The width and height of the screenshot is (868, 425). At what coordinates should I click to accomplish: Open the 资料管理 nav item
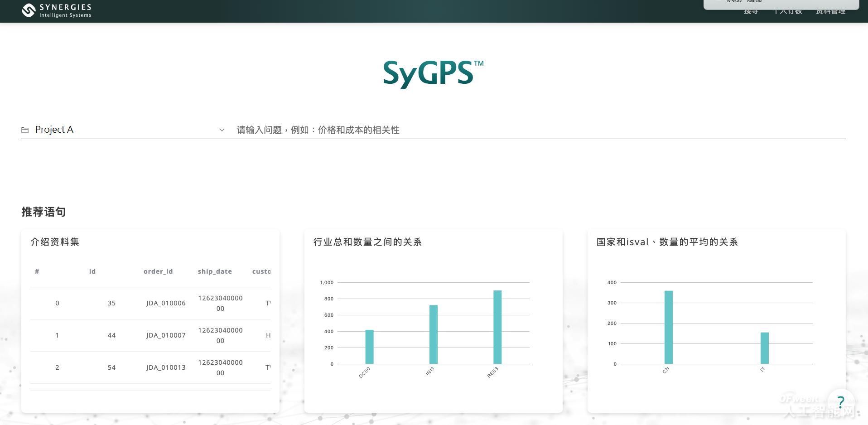pos(831,11)
